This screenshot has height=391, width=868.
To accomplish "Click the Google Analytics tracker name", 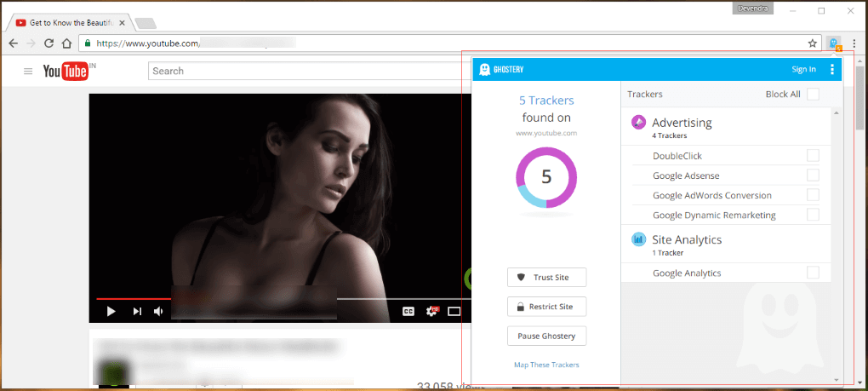I will 687,273.
